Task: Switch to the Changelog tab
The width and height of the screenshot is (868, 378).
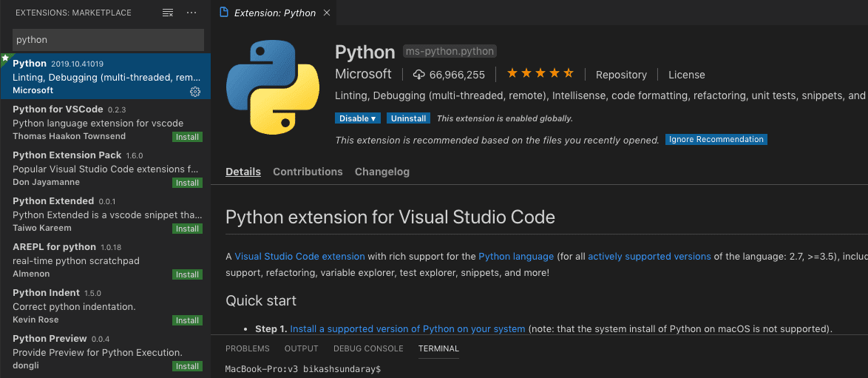Action: (x=382, y=172)
